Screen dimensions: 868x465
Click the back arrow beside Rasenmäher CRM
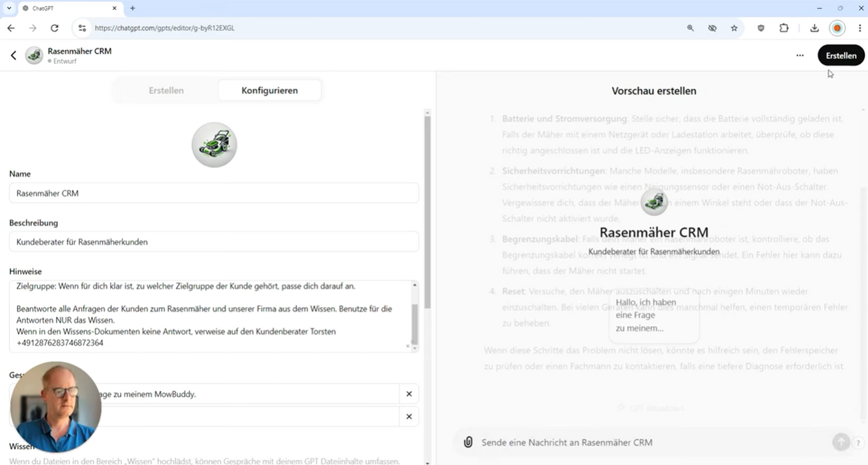[x=13, y=56]
